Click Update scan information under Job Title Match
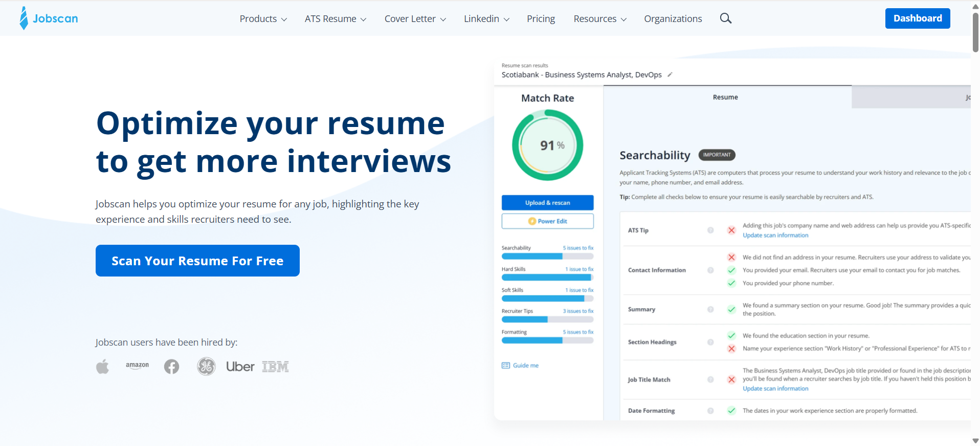980x446 pixels. coord(775,389)
